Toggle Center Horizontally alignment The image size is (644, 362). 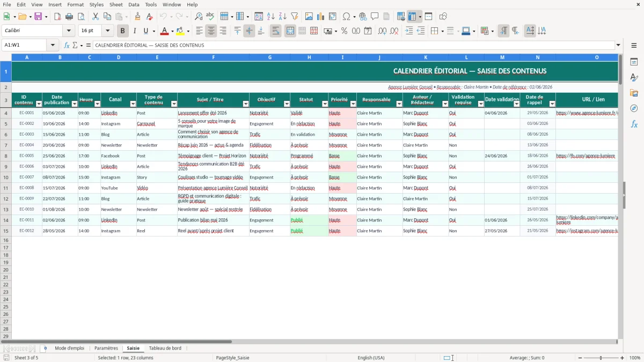[x=211, y=31]
